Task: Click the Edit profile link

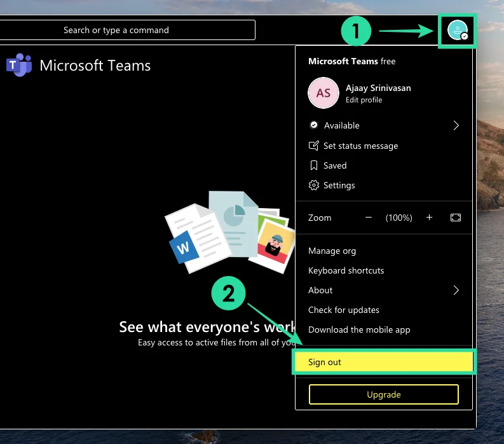Action: 364,100
